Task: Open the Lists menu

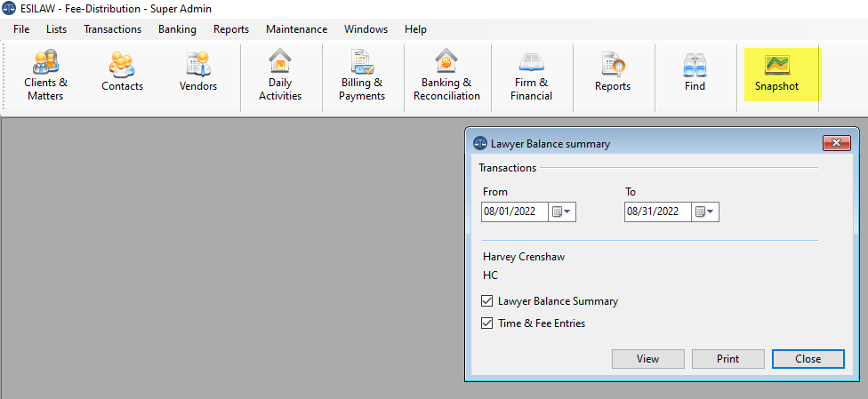Action: pyautogui.click(x=56, y=29)
